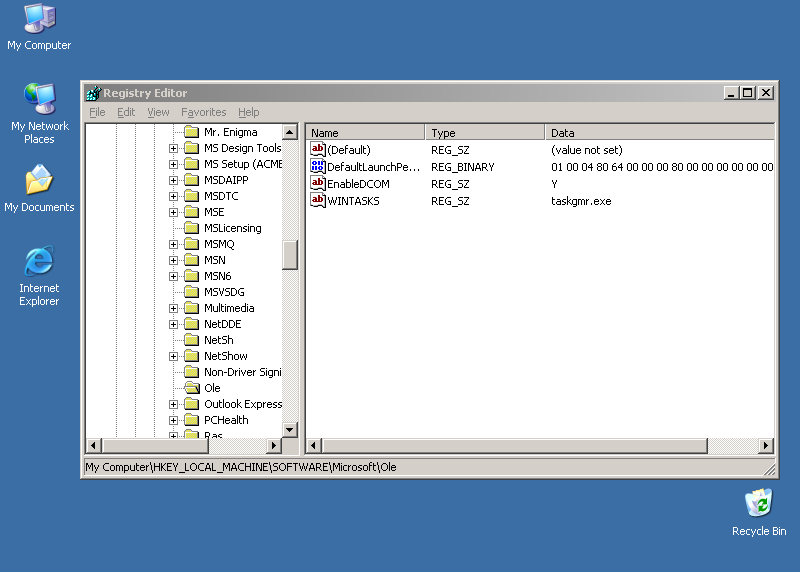The height and width of the screenshot is (572, 800).
Task: Click the Registry Editor title bar icon
Action: 94,93
